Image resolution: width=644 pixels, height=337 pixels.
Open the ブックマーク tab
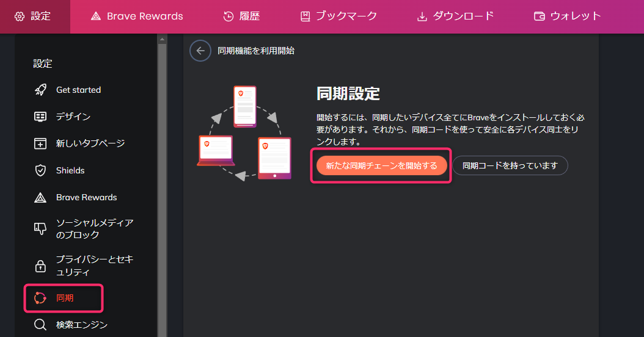click(338, 16)
